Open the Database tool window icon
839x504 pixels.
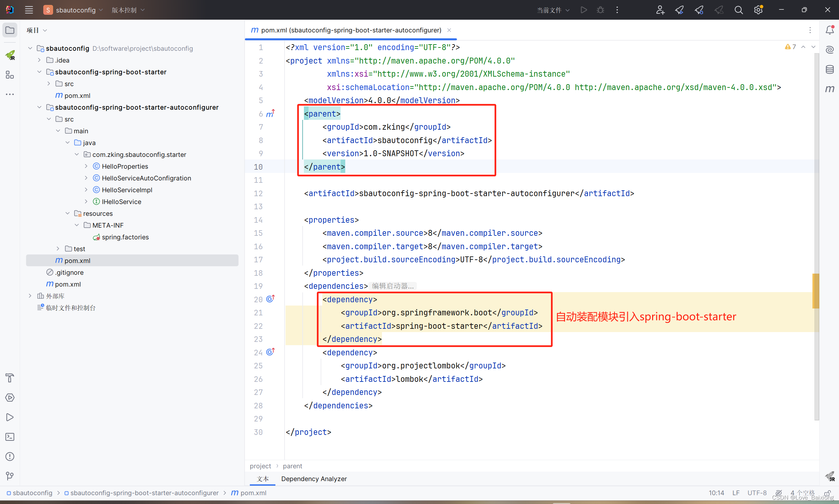click(x=829, y=69)
